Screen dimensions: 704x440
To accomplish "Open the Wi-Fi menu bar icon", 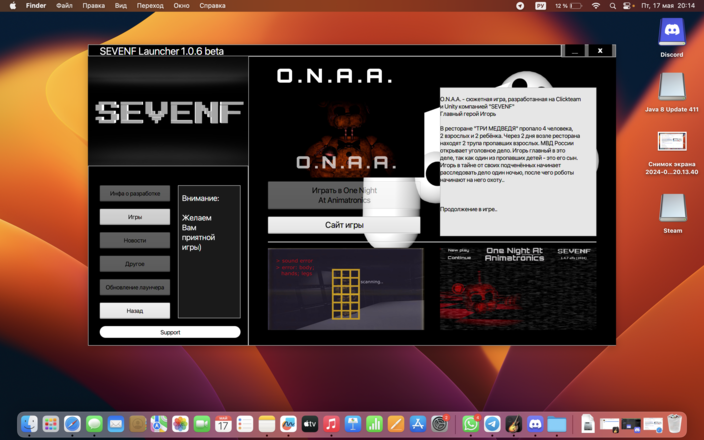I will pyautogui.click(x=596, y=6).
